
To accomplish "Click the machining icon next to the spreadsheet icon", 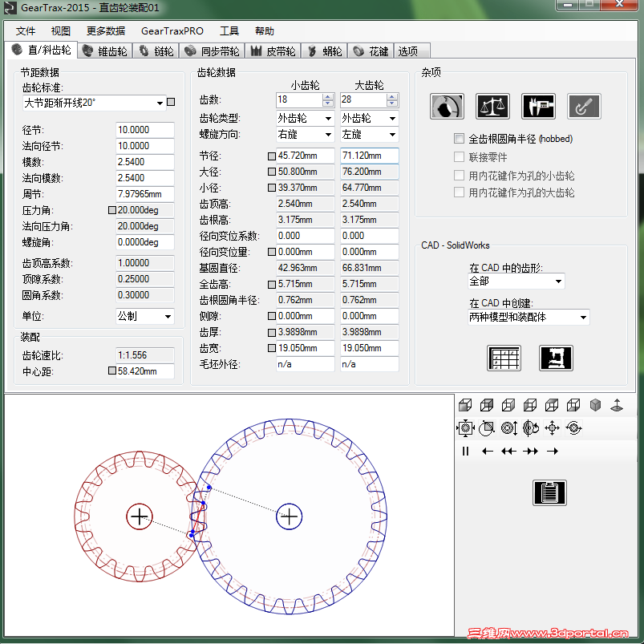I will point(555,358).
